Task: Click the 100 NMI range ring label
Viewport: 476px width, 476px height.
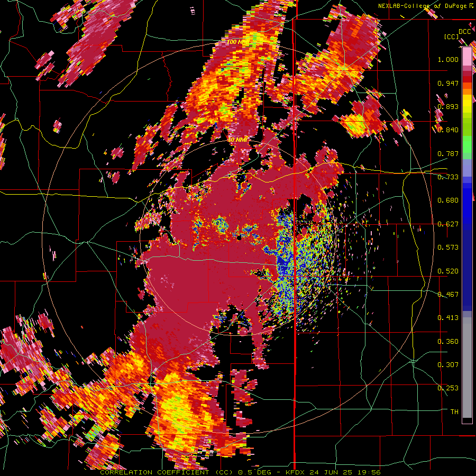Action: click(x=237, y=42)
